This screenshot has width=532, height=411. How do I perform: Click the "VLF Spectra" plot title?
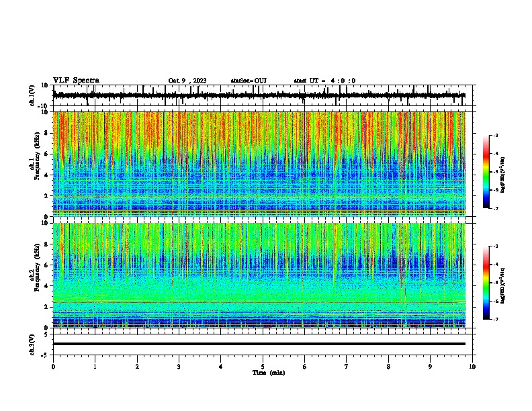click(x=76, y=81)
